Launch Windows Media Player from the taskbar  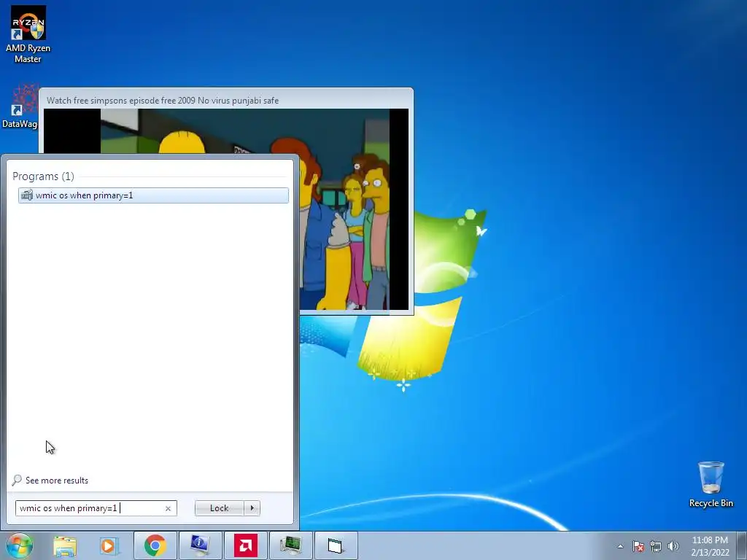click(x=109, y=545)
